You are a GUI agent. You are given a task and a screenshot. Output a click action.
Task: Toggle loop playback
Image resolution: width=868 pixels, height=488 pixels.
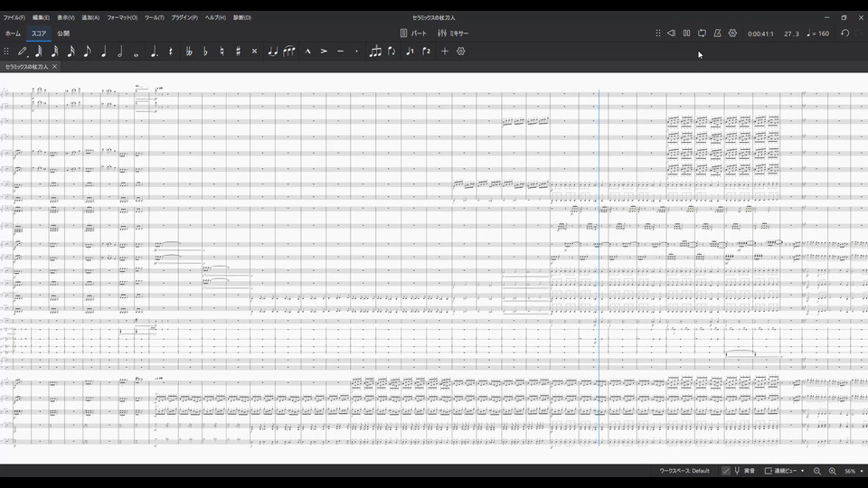tap(702, 33)
